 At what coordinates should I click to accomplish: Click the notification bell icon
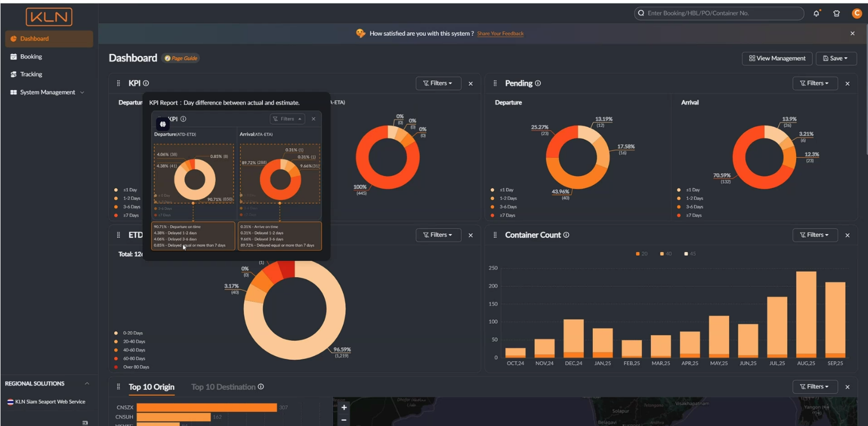pos(816,13)
